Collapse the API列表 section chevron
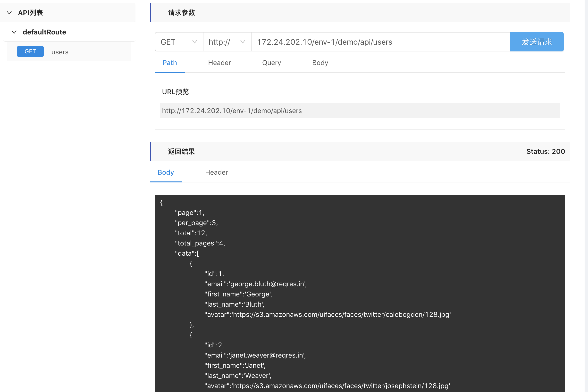Screen dimensions: 588x392 tap(9, 13)
